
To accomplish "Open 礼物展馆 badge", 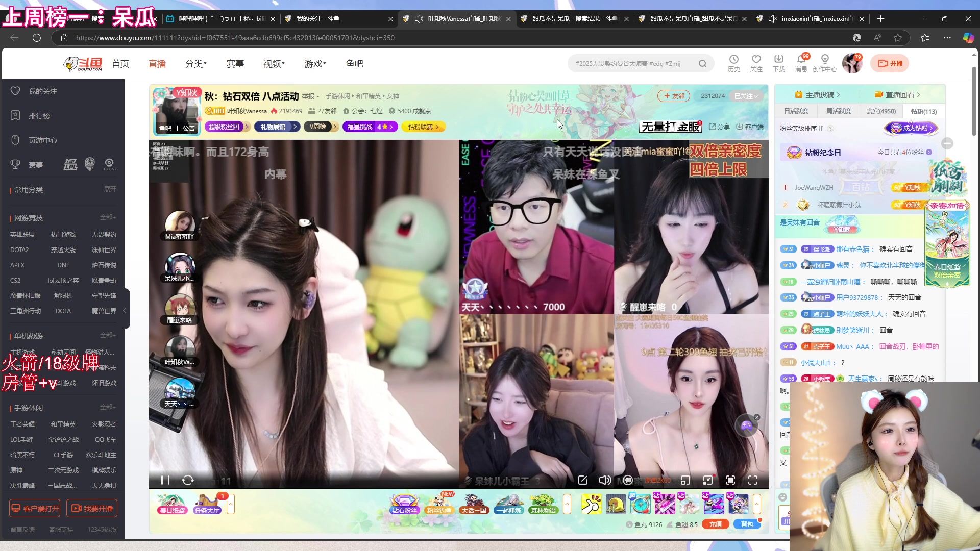I will (x=277, y=127).
